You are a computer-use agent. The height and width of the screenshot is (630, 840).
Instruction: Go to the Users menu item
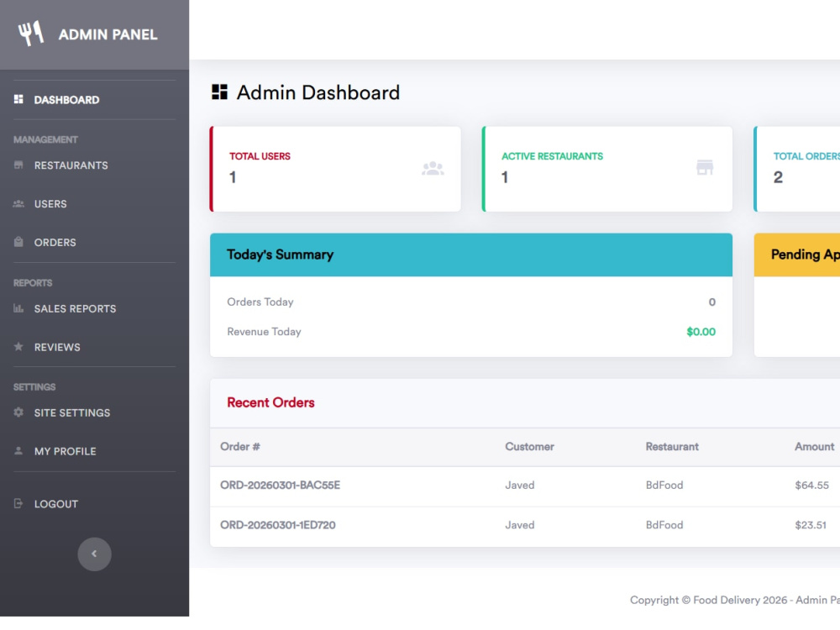click(x=94, y=204)
